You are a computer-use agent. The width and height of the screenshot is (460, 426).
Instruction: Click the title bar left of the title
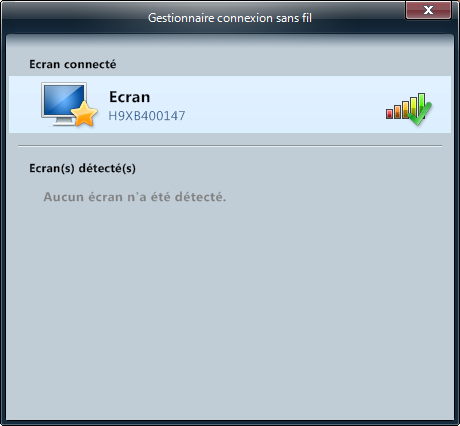click(x=75, y=17)
